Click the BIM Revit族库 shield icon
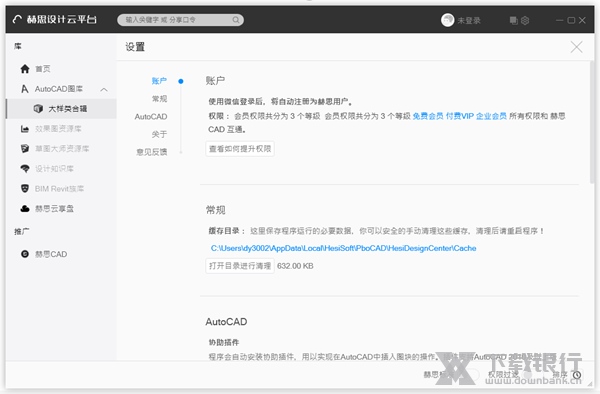The image size is (600, 394). click(x=25, y=189)
